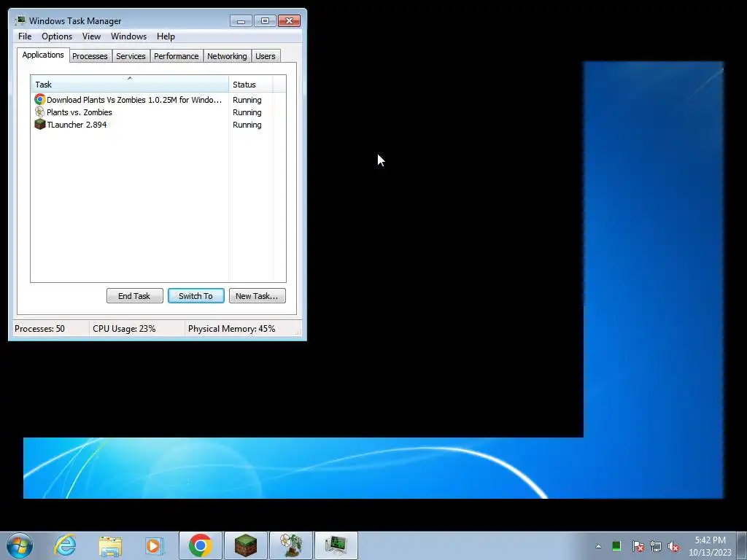Screen dimensions: 747x560
Task: Click the End Task button
Action: 135,296
